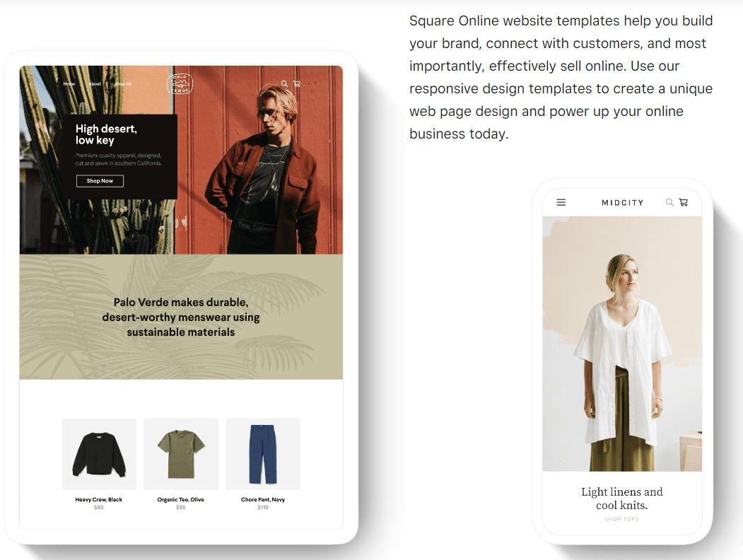Click the hamburger menu lines to expand navigation
This screenshot has height=560, width=743.
click(x=561, y=202)
